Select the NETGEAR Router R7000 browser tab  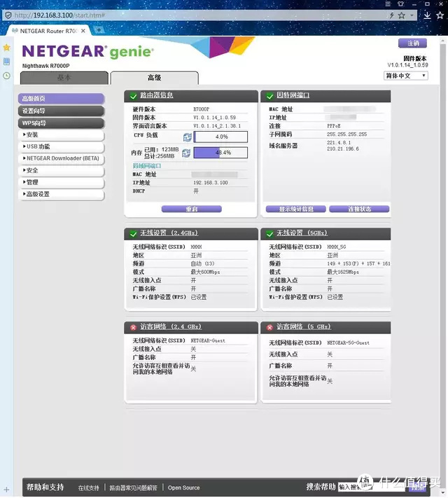pos(48,31)
